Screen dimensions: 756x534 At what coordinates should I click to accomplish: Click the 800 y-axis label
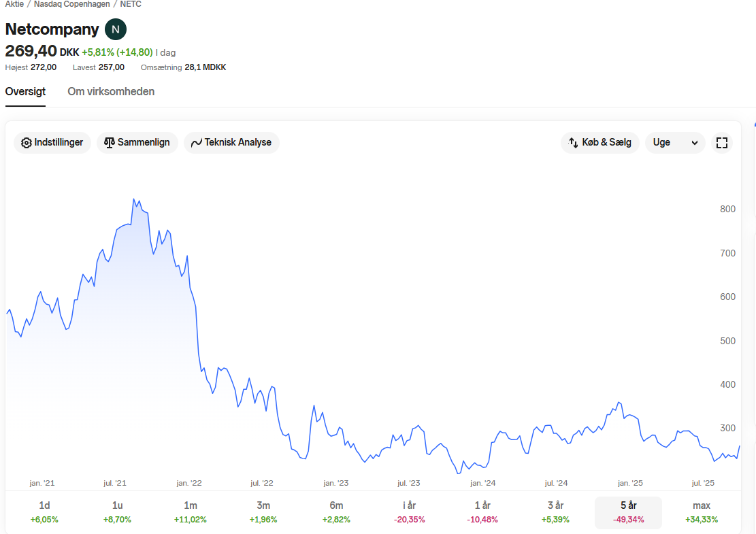coord(727,209)
